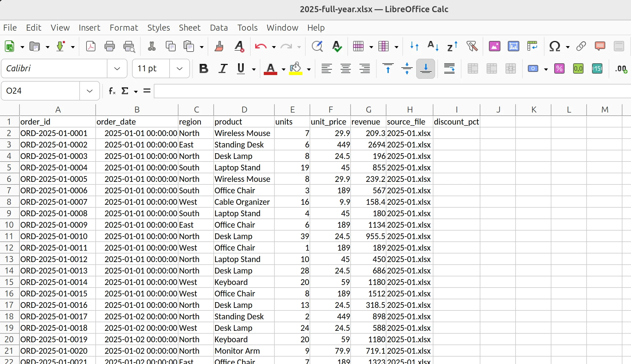Open the Paste options dropdown arrow
Image resolution: width=631 pixels, height=364 pixels.
[202, 47]
